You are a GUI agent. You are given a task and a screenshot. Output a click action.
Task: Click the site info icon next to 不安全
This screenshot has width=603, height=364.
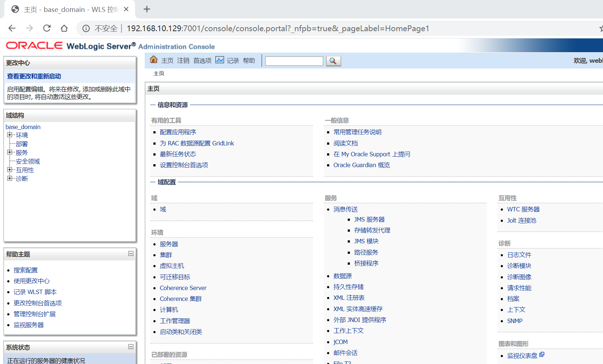pyautogui.click(x=86, y=28)
